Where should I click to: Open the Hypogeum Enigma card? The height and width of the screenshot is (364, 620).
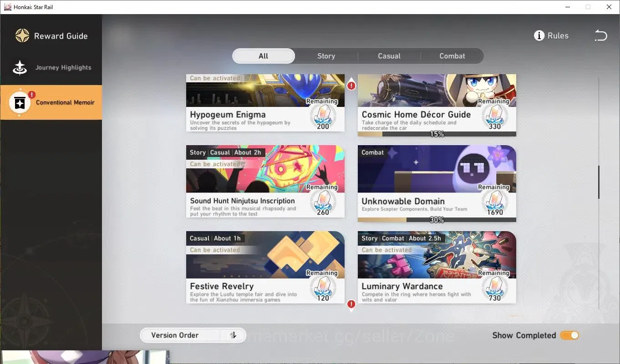pos(265,103)
